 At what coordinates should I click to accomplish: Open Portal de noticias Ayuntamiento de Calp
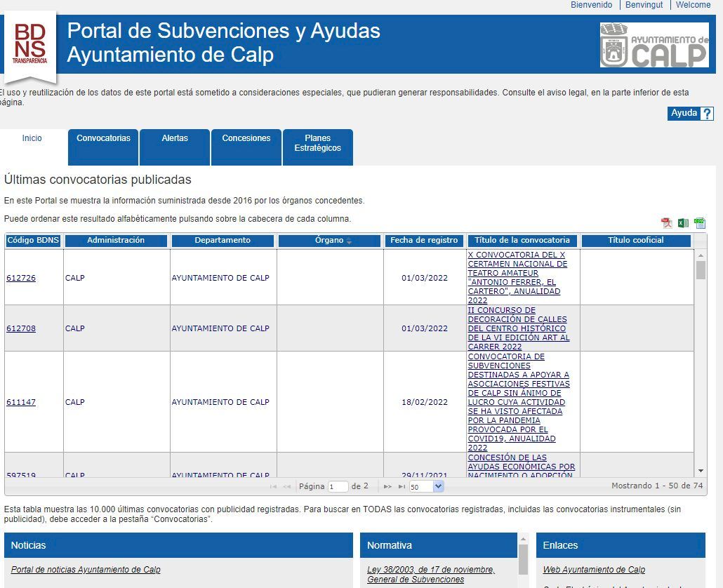pyautogui.click(x=86, y=570)
